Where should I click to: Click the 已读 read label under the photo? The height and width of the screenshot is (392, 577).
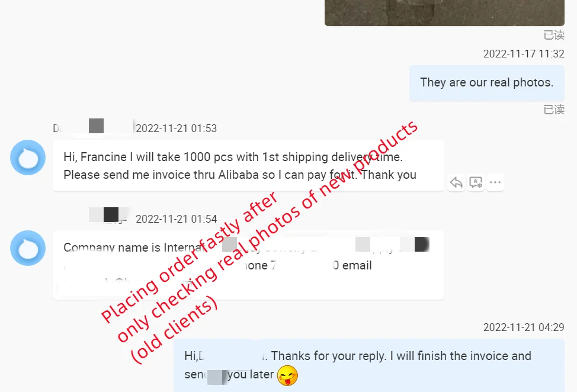point(554,35)
